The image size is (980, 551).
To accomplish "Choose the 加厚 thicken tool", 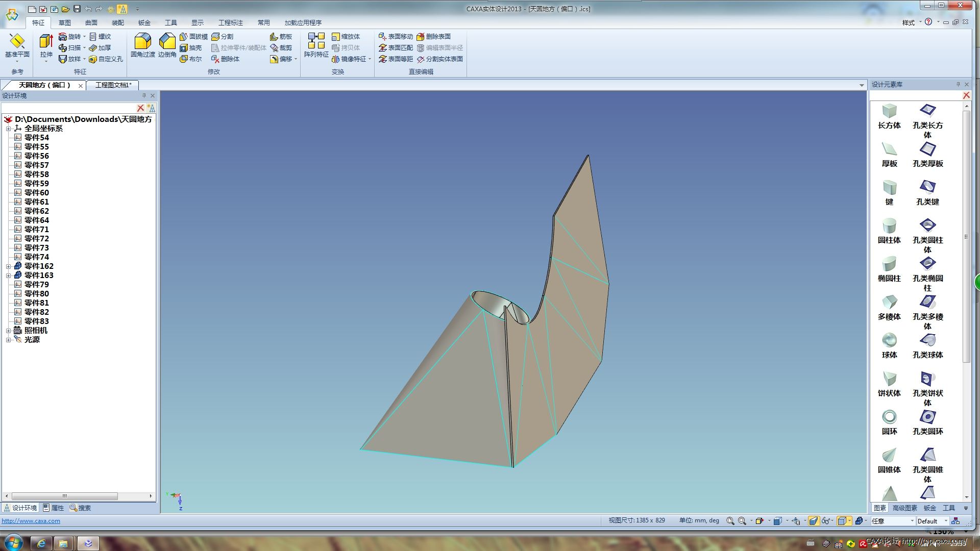I will coord(100,48).
